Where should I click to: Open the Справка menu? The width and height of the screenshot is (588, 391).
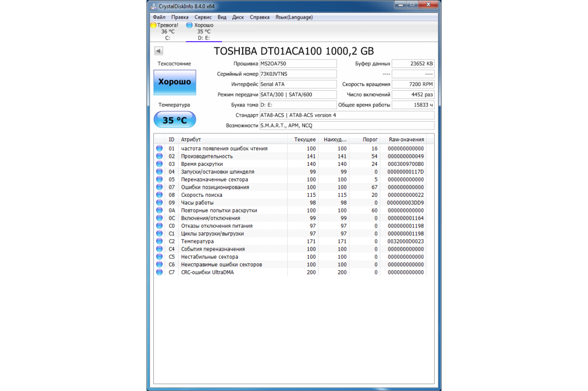tap(260, 17)
